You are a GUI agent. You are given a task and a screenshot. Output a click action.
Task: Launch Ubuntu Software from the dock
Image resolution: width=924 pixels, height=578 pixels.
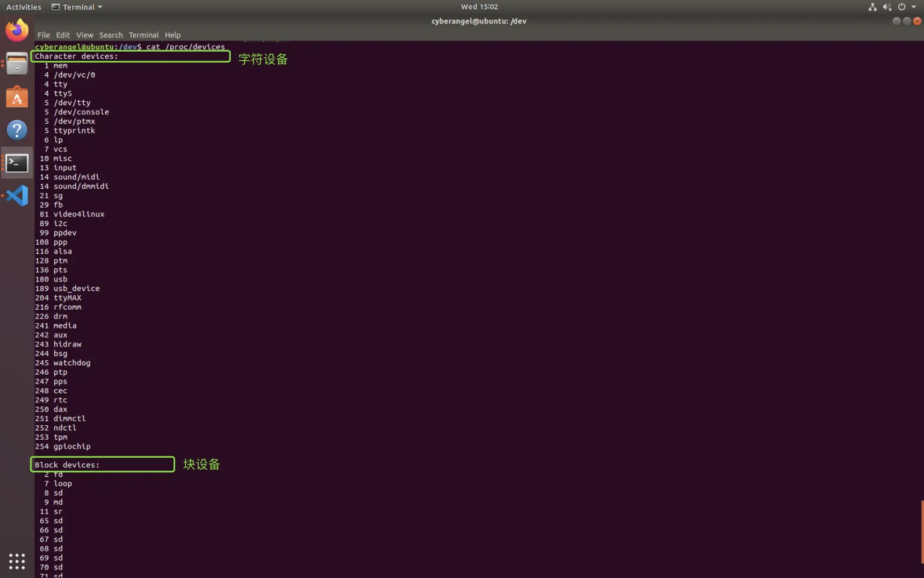point(17,97)
